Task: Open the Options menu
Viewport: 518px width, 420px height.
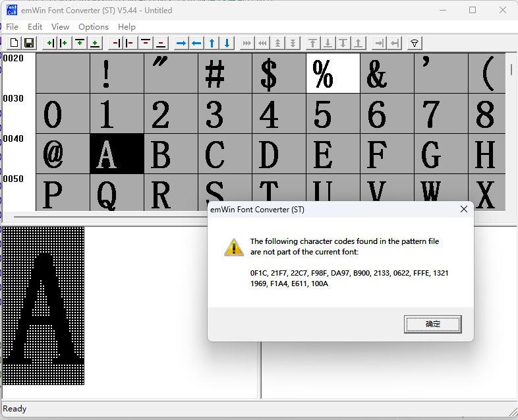Action: [x=94, y=27]
